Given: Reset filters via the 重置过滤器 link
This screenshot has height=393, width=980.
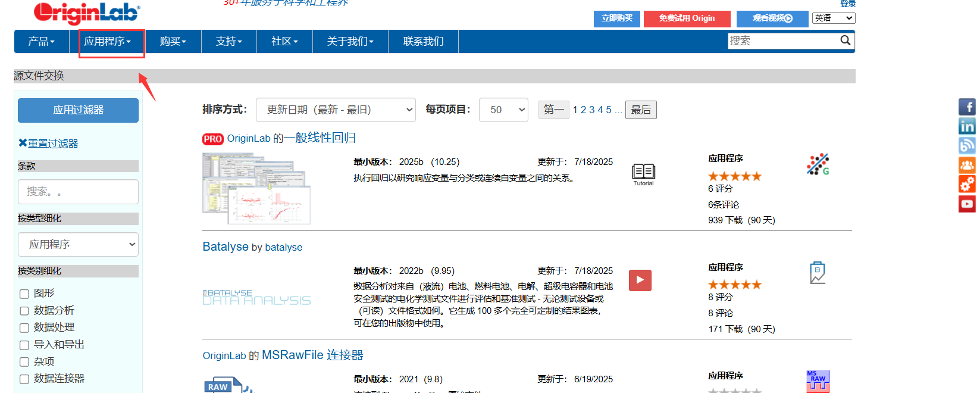Looking at the screenshot, I should coord(53,144).
